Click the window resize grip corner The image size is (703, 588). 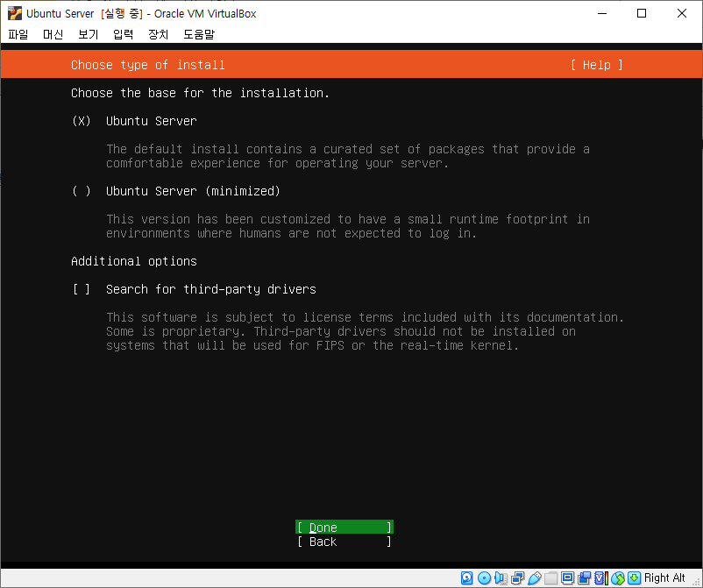pos(697,581)
